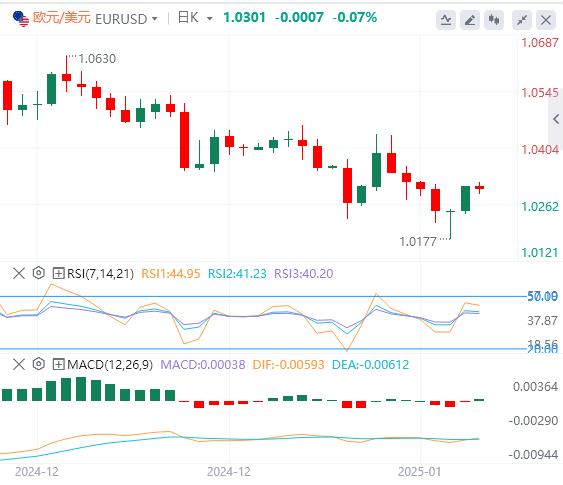Click the 1.0177 low price annotation
563x485 pixels.
[418, 242]
